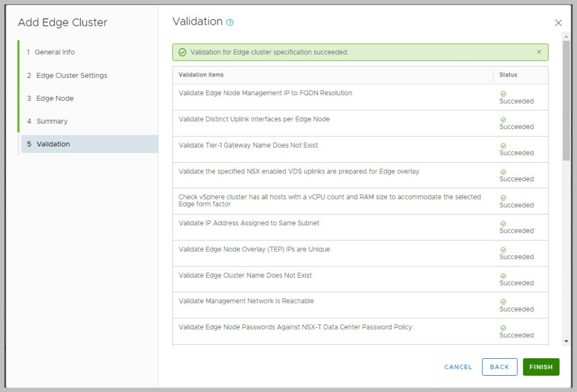
Task: Click status icon for Management Network Reachable
Action: (503, 302)
